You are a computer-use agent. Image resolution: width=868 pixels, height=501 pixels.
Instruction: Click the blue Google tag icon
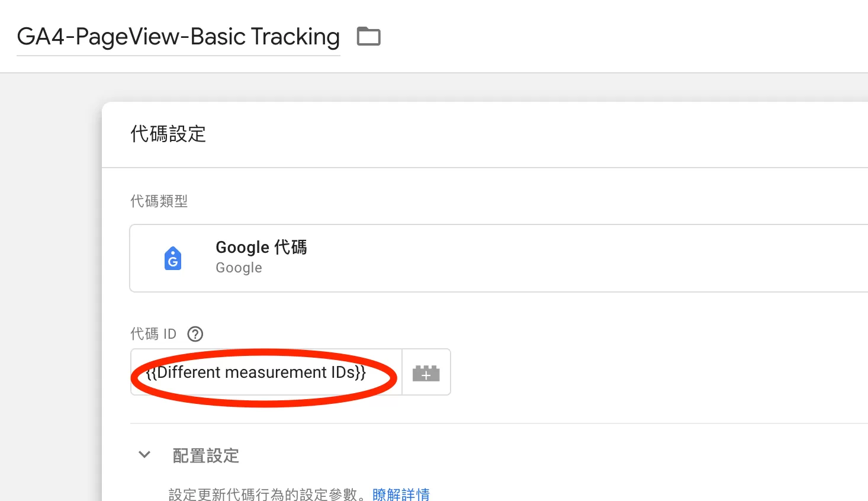pyautogui.click(x=173, y=258)
